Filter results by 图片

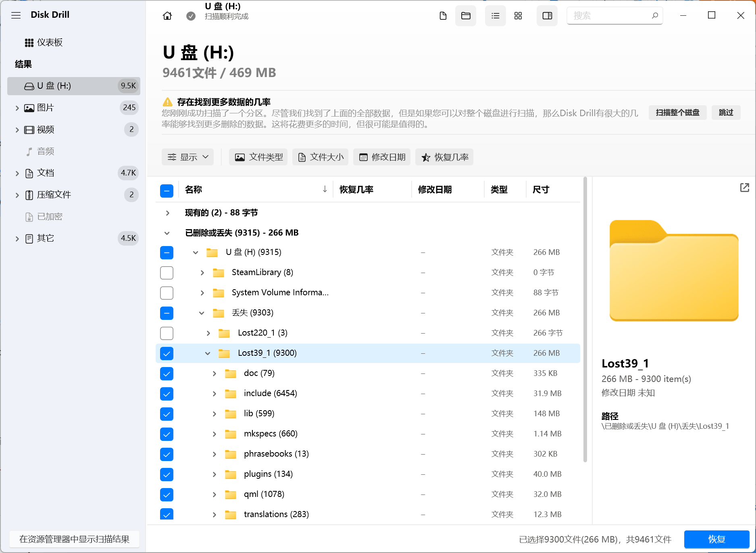coord(45,108)
